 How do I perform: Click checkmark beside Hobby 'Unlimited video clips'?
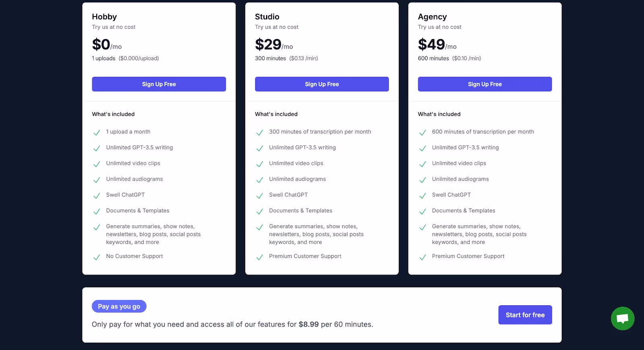[x=97, y=164]
